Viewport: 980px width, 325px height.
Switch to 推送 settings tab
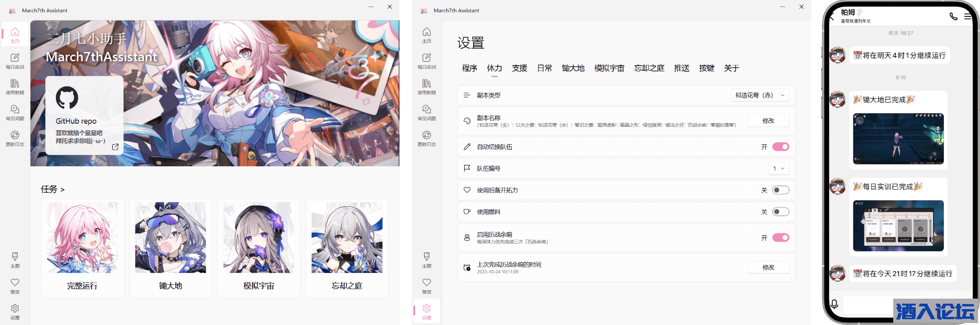(682, 68)
